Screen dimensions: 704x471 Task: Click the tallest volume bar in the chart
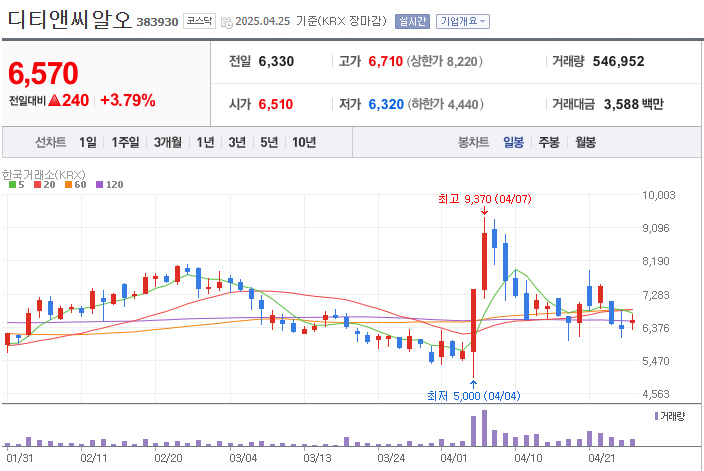[x=484, y=428]
